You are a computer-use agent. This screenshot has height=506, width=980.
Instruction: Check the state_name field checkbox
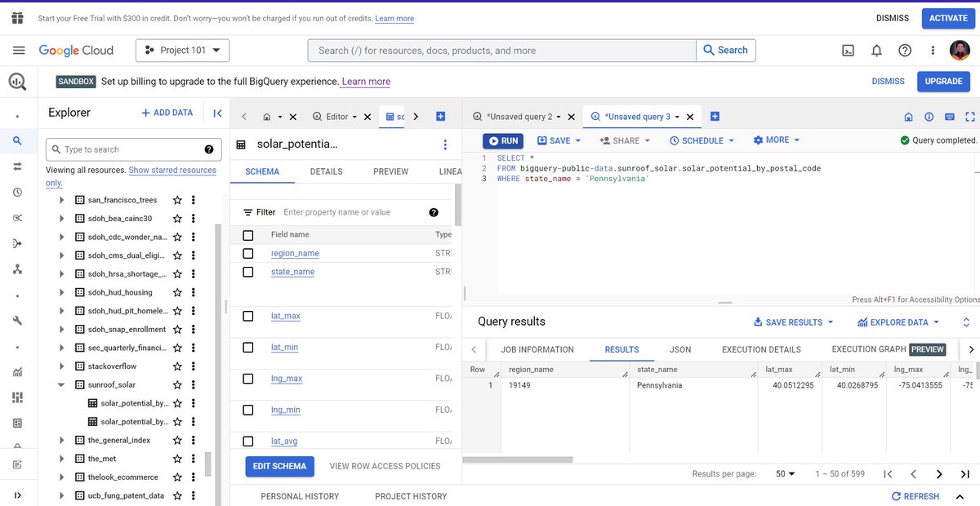click(x=248, y=272)
